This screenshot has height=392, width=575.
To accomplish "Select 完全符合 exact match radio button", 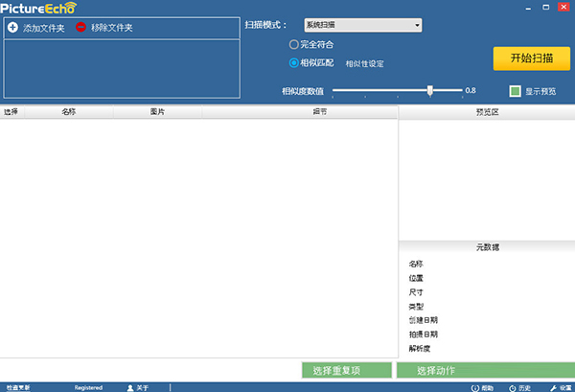I will pos(294,45).
